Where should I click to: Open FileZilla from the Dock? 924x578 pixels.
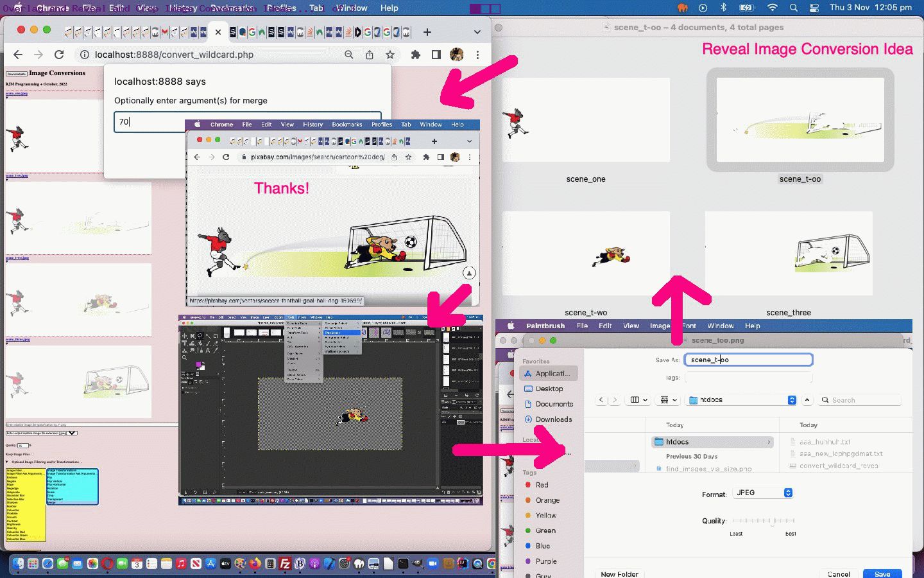286,564
